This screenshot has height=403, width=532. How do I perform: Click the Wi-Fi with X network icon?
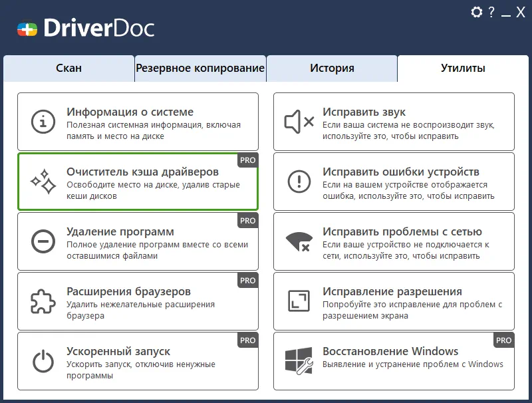click(x=299, y=241)
